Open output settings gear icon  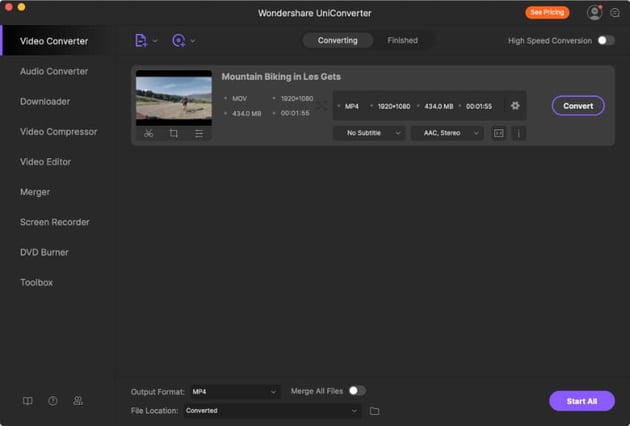(515, 106)
